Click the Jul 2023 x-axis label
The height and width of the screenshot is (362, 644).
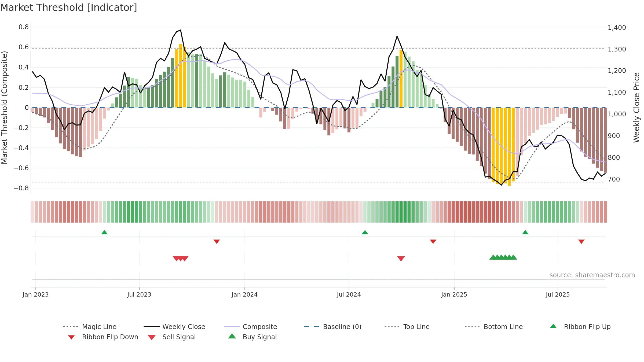[x=139, y=295]
